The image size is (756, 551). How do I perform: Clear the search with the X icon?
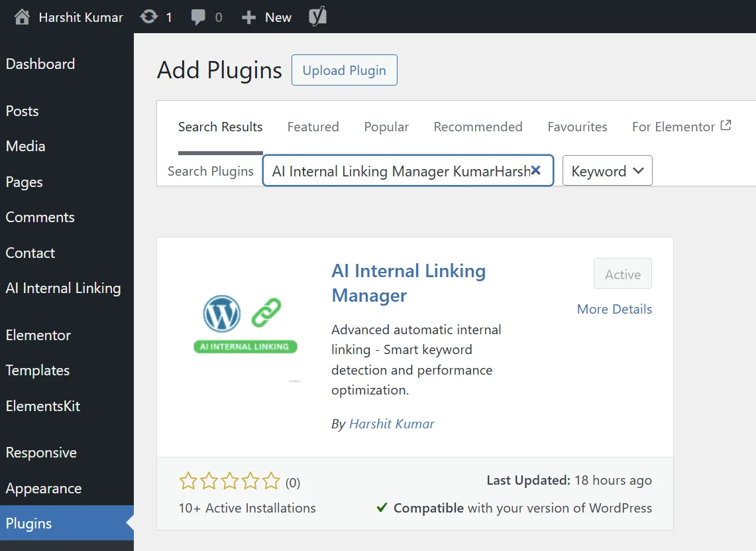coord(535,170)
